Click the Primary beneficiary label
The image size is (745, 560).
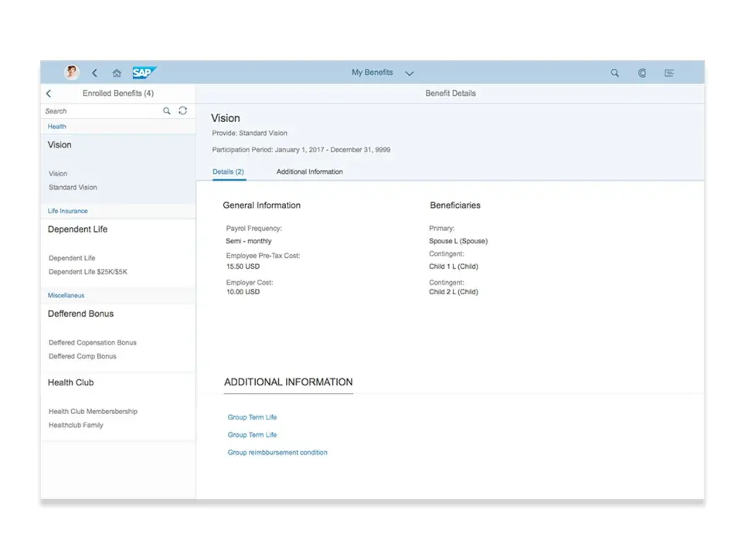[x=441, y=228]
